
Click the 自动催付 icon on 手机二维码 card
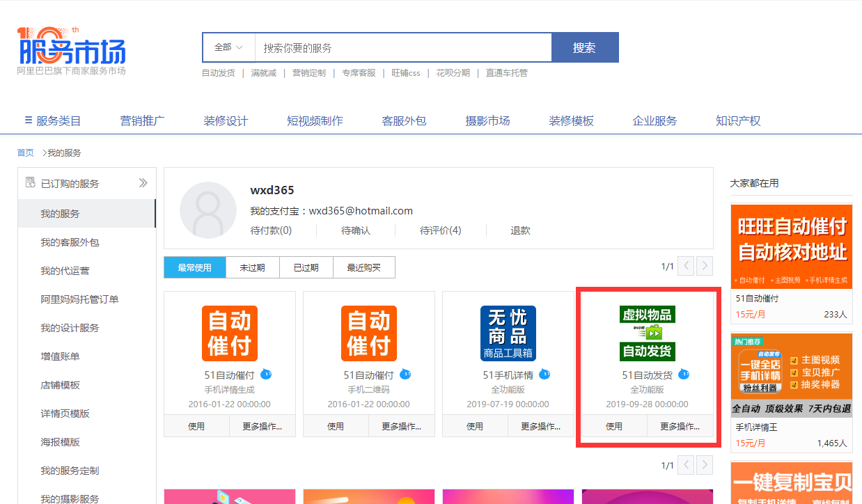[x=369, y=333]
